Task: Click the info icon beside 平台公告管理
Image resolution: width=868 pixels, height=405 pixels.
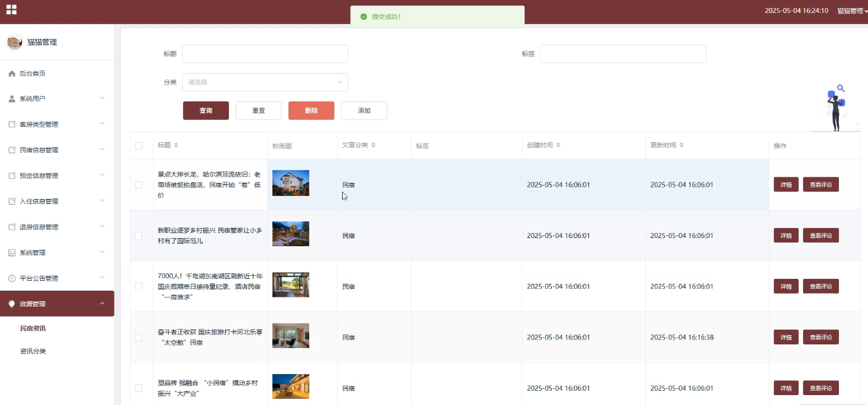Action: click(x=12, y=278)
